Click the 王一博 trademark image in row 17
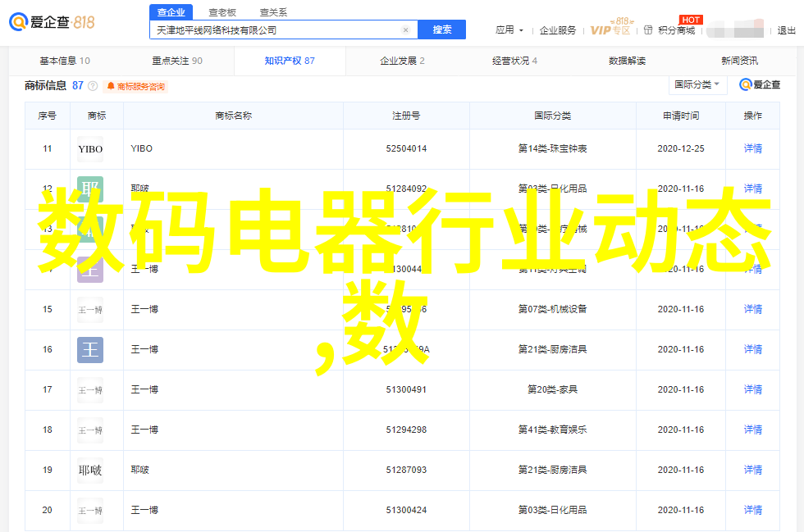This screenshot has width=804, height=532. coord(90,390)
